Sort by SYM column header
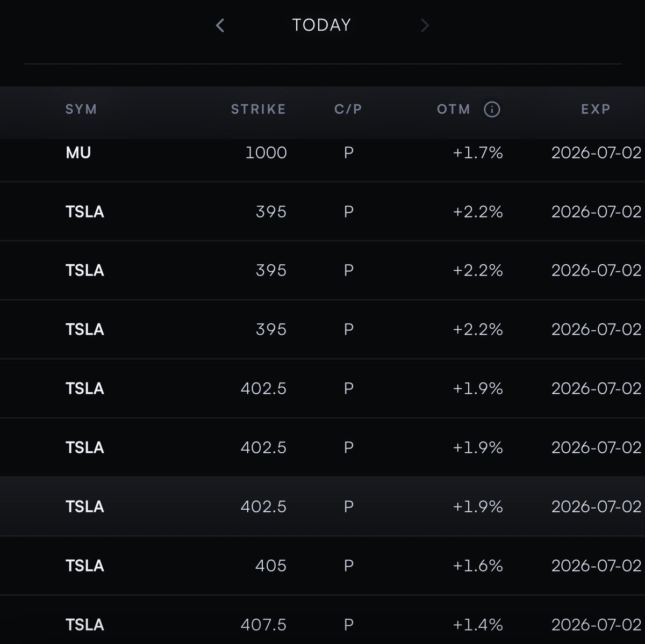 point(81,110)
